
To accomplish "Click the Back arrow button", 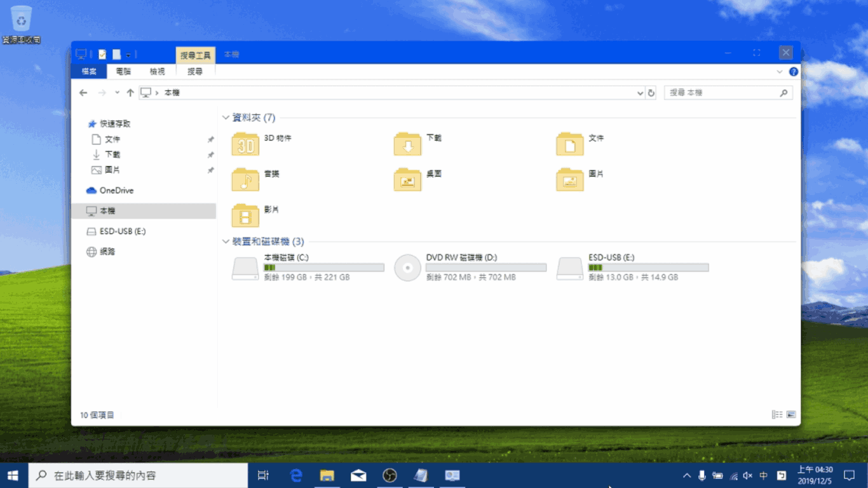I will (83, 93).
